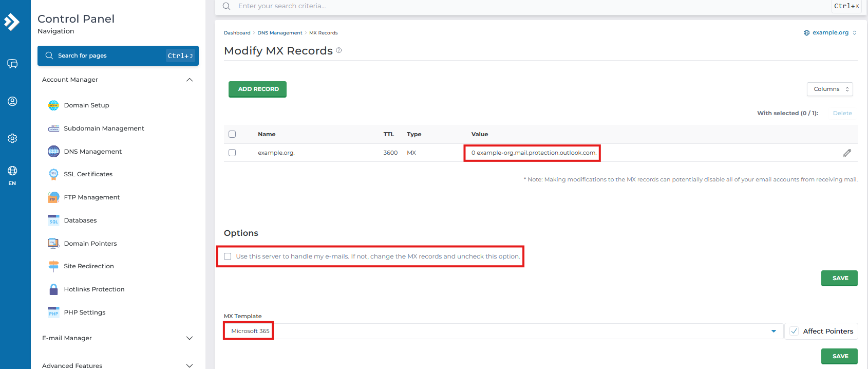Screen dimensions: 868x369
Task: Click the globe language icon labeled EN
Action: pyautogui.click(x=12, y=171)
